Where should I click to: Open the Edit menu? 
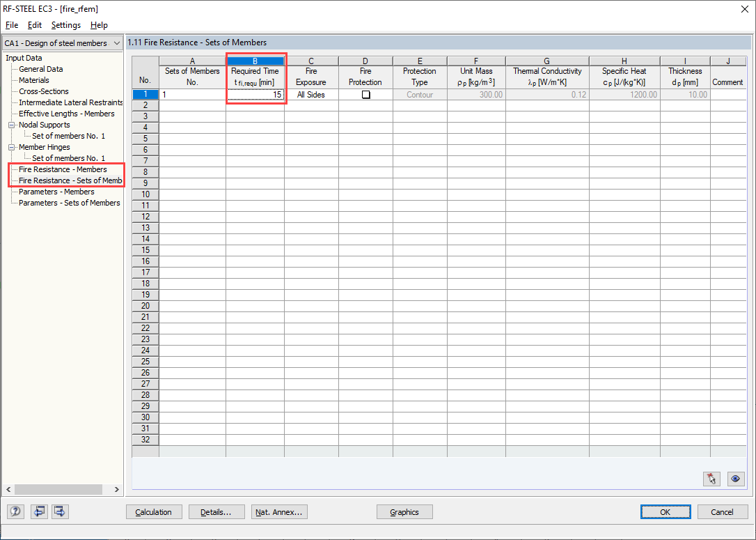[34, 24]
